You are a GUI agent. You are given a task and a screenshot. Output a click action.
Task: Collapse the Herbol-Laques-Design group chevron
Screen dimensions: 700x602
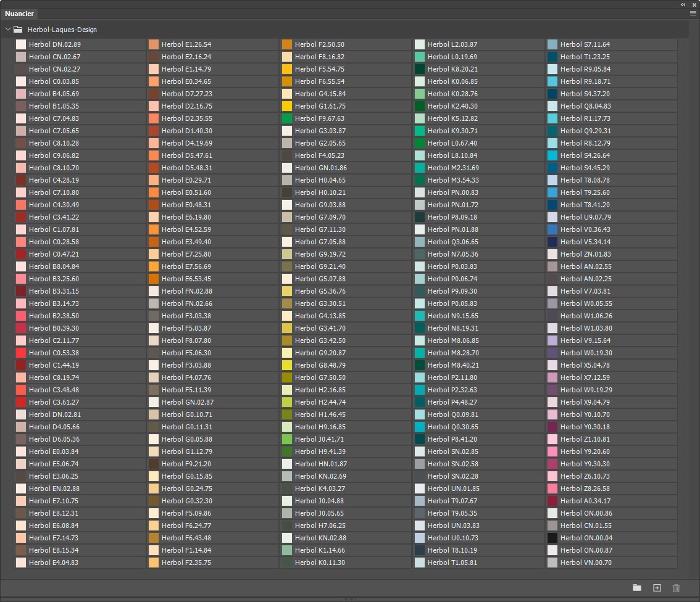7,29
